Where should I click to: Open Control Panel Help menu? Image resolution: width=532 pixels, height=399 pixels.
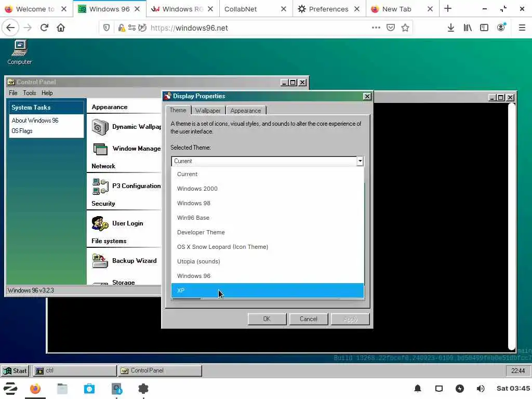(47, 93)
